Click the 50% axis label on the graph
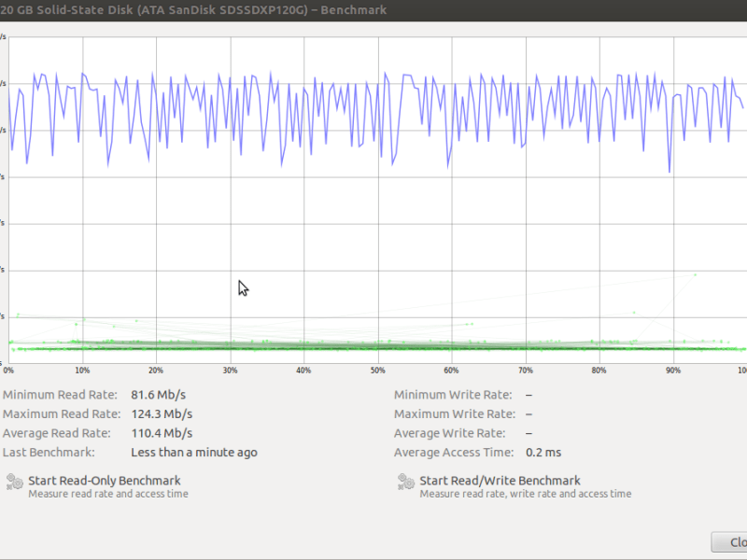The image size is (747, 560). [377, 370]
